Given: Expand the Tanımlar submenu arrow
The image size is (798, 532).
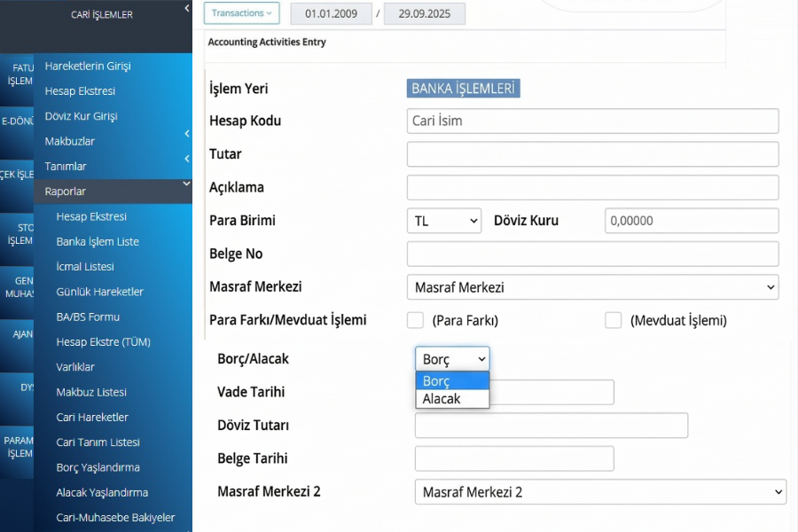Looking at the screenshot, I should (x=187, y=159).
